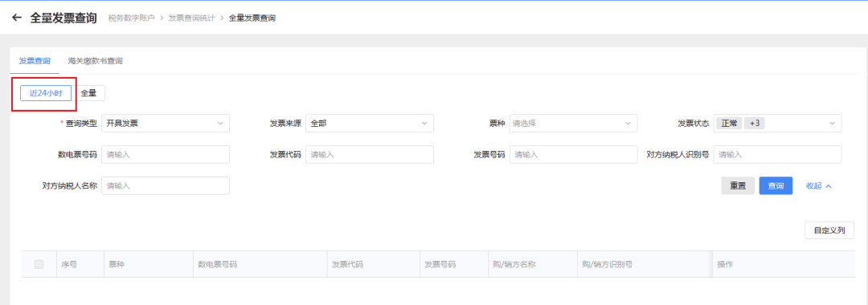Focus the 发票号码 input field

574,155
